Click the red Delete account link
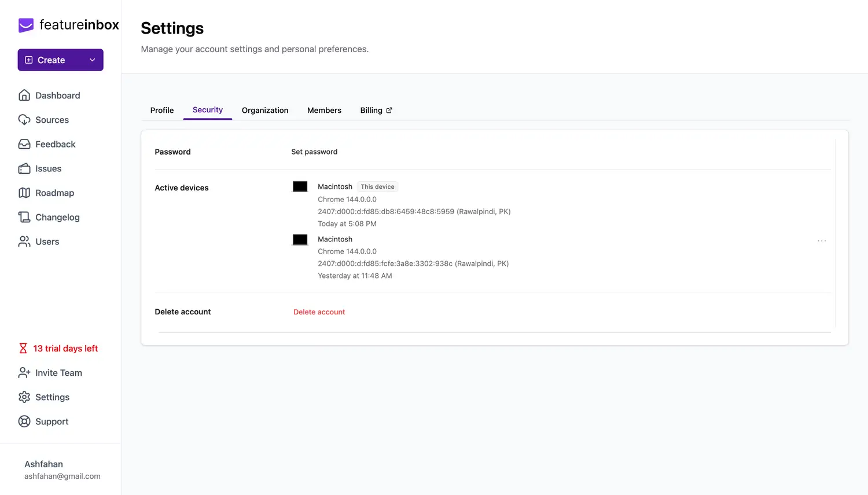868x495 pixels. tap(319, 312)
